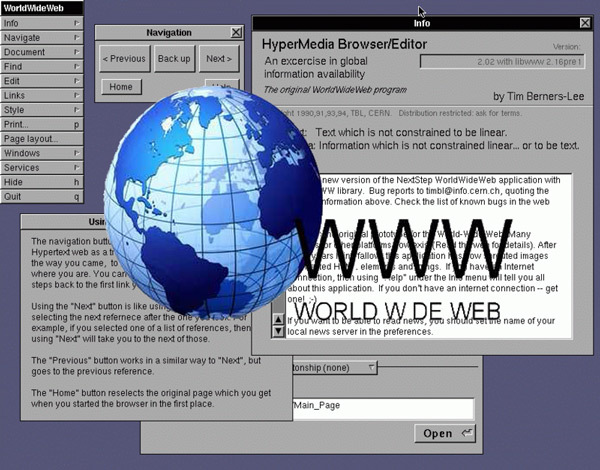Click the Info text area scrollbar track
Screen dimensions: 600x470
pyautogui.click(x=278, y=306)
